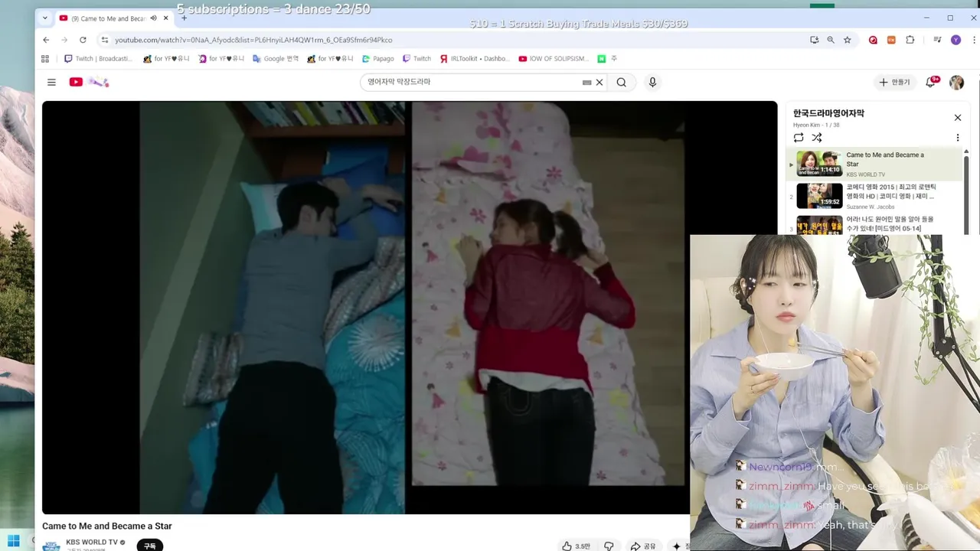Click the sparkle button next to 공유
Screen dimensions: 980x551
pyautogui.click(x=677, y=546)
